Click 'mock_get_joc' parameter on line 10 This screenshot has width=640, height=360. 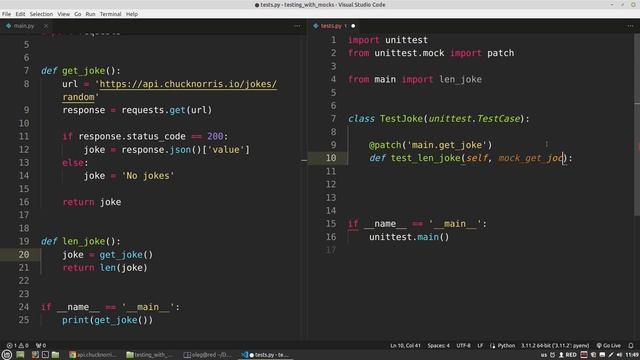[531, 158]
